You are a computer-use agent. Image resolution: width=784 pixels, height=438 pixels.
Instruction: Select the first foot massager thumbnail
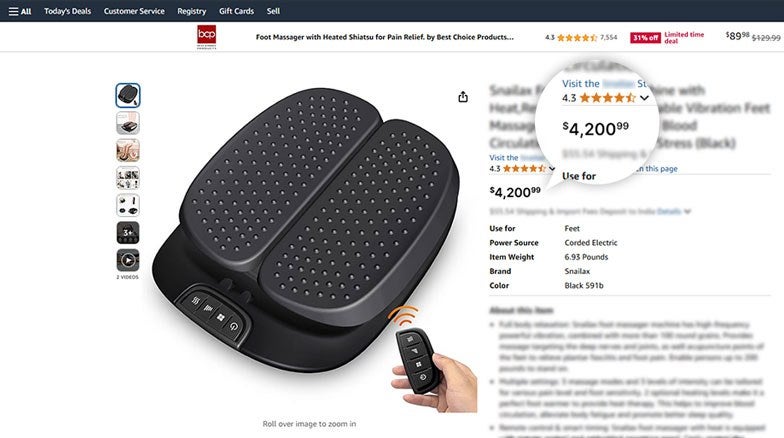coord(128,95)
